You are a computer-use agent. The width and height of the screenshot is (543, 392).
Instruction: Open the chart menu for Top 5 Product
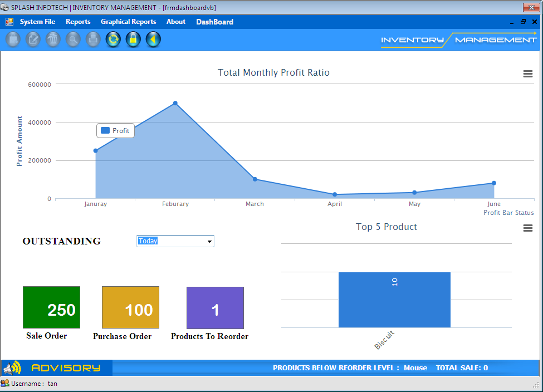coord(527,228)
